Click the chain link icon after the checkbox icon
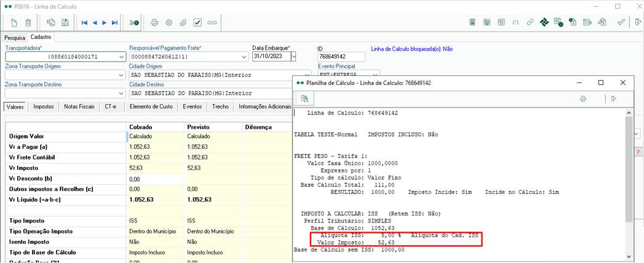This screenshot has height=263, width=644. (212, 23)
